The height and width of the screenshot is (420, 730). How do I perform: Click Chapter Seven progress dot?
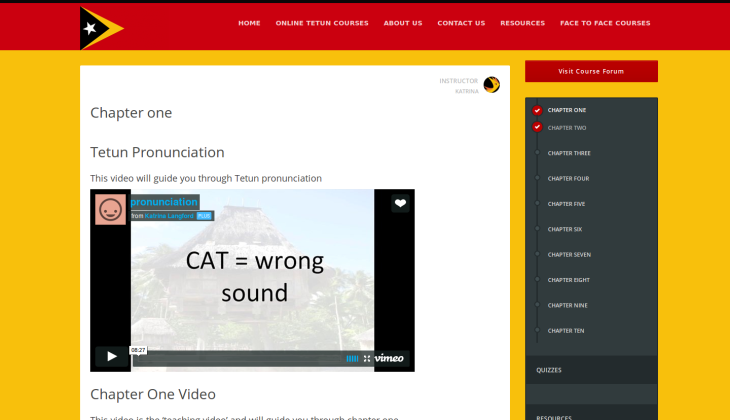click(x=537, y=254)
